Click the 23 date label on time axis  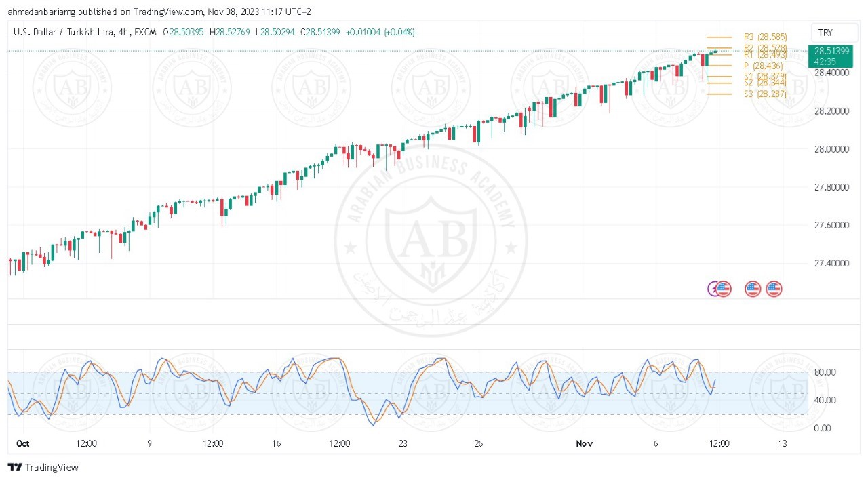(403, 443)
